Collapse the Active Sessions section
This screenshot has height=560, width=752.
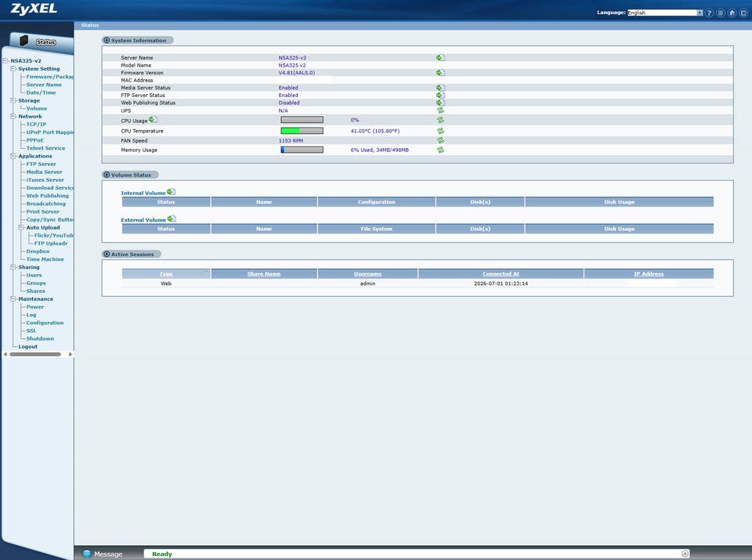107,254
